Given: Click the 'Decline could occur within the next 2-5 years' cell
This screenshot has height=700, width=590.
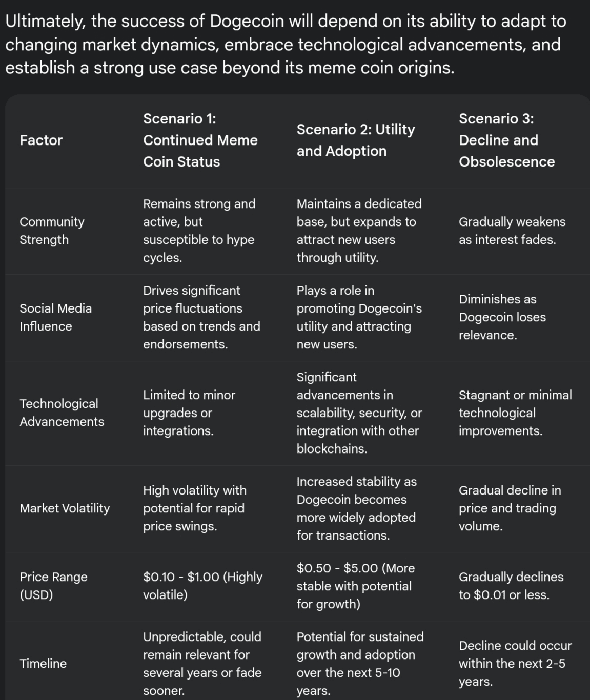Looking at the screenshot, I should click(515, 663).
